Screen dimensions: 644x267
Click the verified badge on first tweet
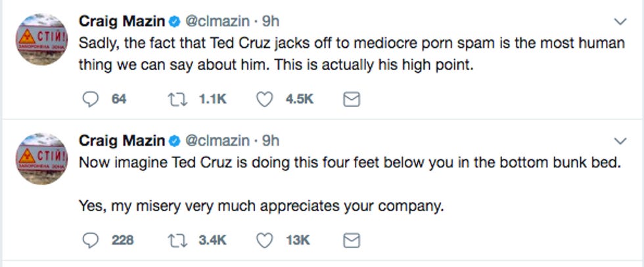173,22
